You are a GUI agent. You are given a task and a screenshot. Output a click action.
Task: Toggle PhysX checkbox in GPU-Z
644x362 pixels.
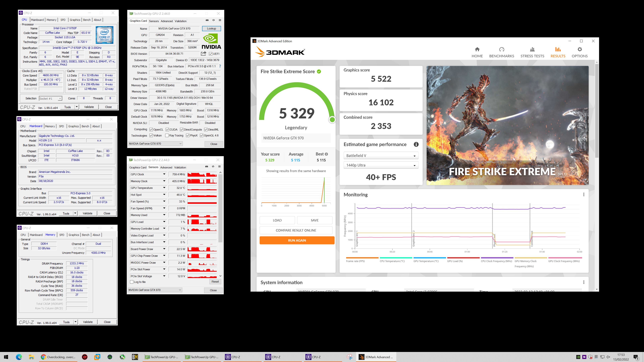click(x=187, y=135)
